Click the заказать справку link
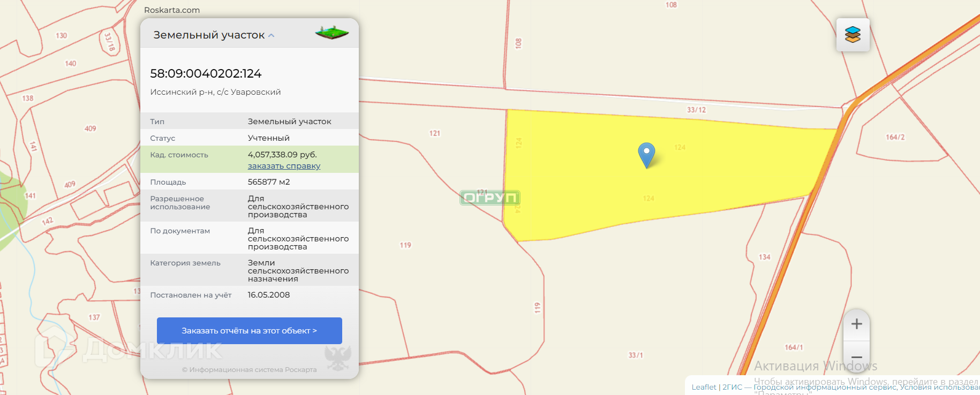The width and height of the screenshot is (980, 395). coord(284,166)
